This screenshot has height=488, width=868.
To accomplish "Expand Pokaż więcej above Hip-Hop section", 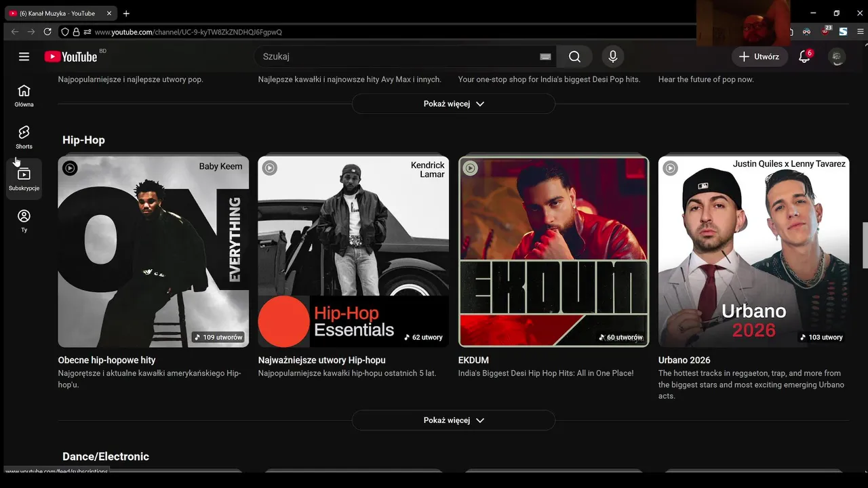I will (454, 104).
